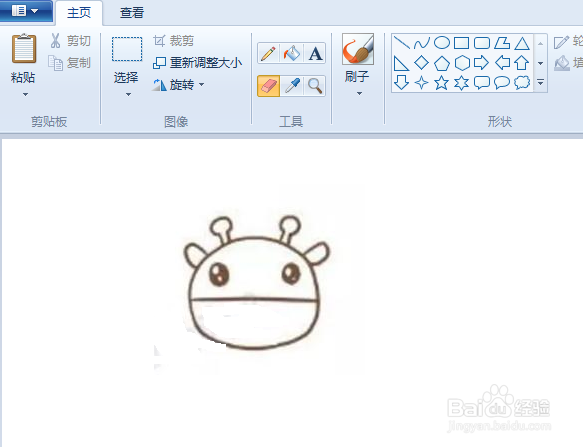Click the 刷子 brush icon
This screenshot has width=583, height=447.
coord(358,49)
